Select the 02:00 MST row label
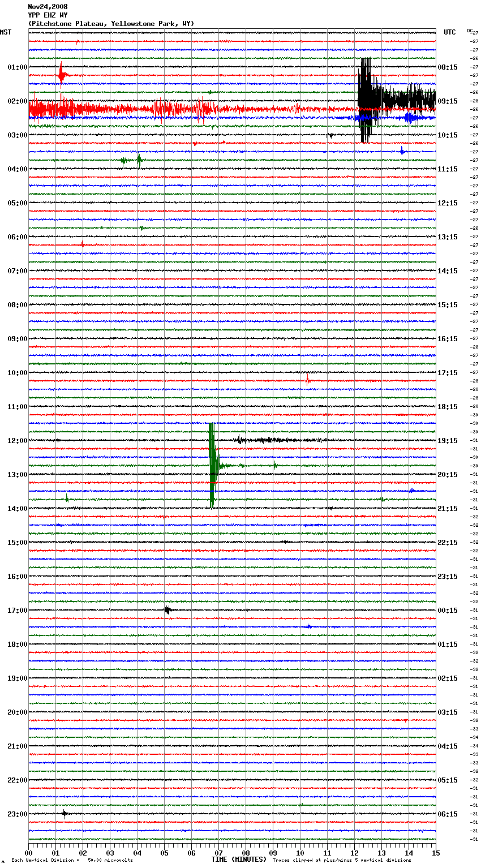This screenshot has width=481, height=868. pos(17,101)
